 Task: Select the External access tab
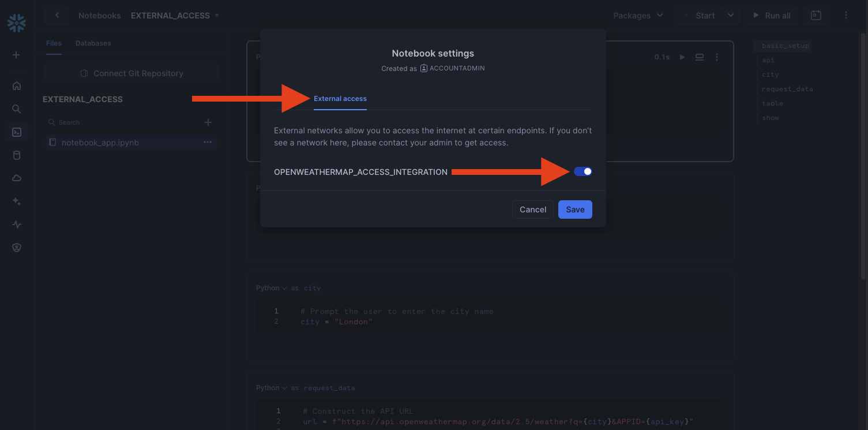coord(340,99)
